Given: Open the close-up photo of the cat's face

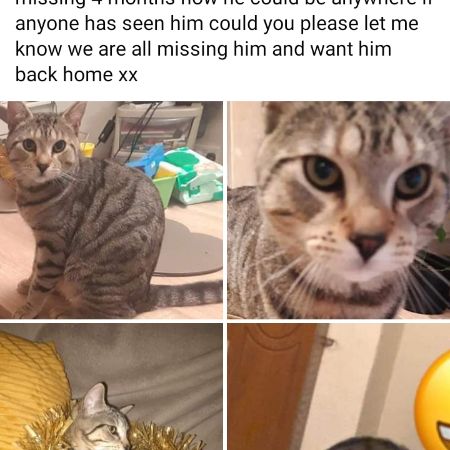Looking at the screenshot, I should (339, 210).
